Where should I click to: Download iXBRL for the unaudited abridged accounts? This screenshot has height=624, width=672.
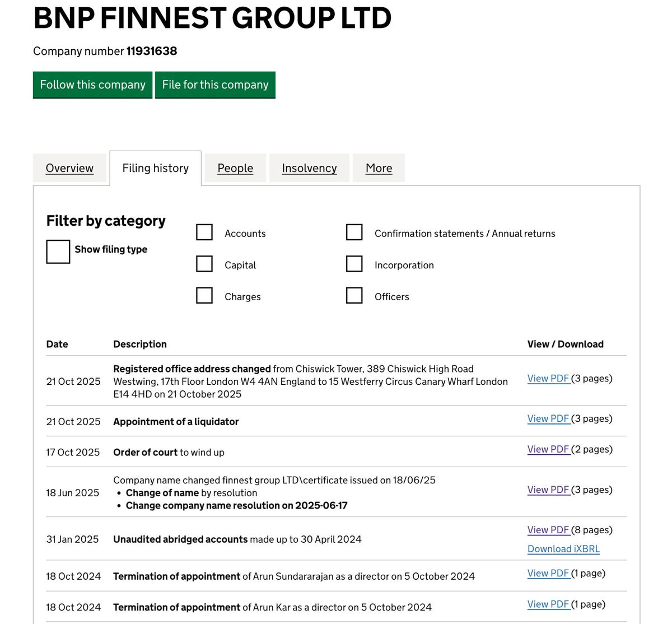click(x=563, y=549)
